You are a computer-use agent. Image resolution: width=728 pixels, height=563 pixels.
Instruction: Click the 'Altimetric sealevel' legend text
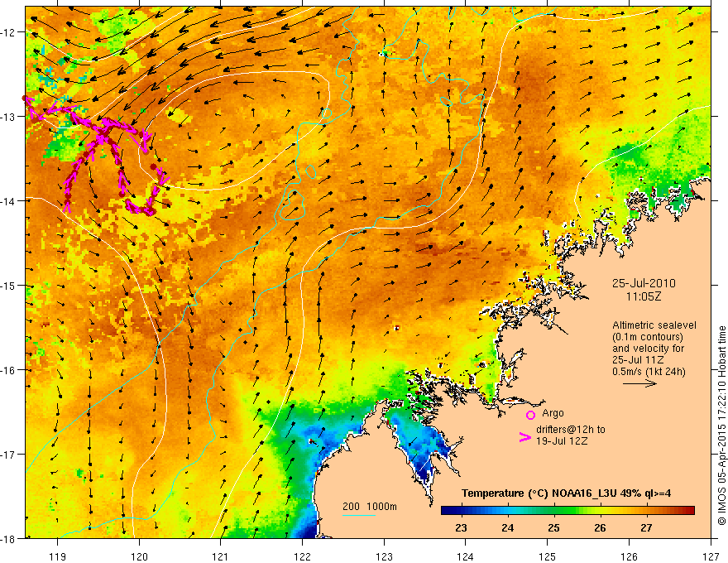[654, 325]
